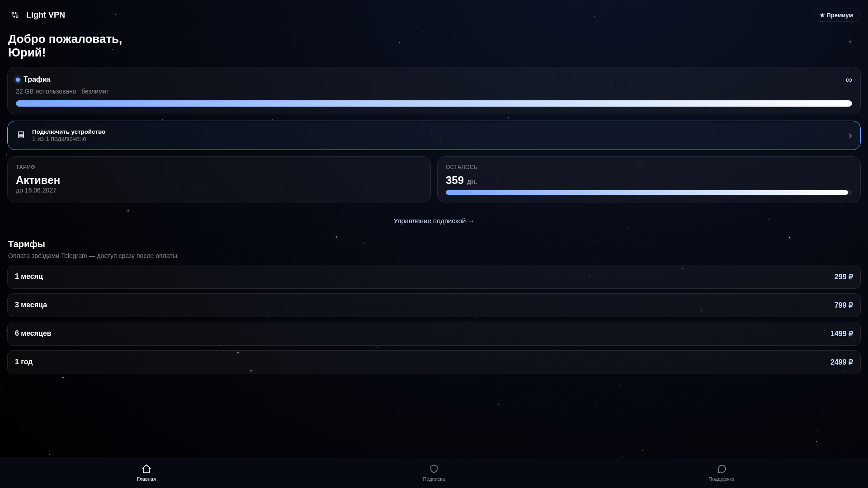Open the Поддержка chat bubble icon
Viewport: 868px width, 488px height.
coord(722,469)
